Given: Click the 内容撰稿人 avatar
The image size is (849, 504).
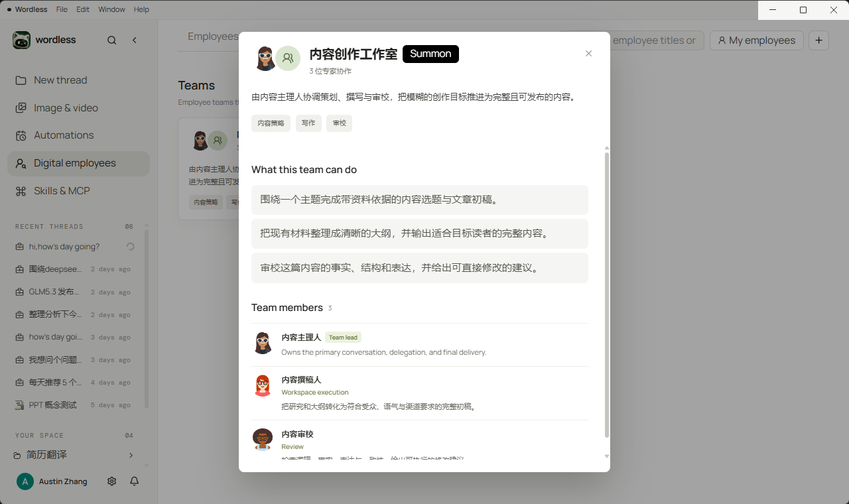Looking at the screenshot, I should point(263,385).
